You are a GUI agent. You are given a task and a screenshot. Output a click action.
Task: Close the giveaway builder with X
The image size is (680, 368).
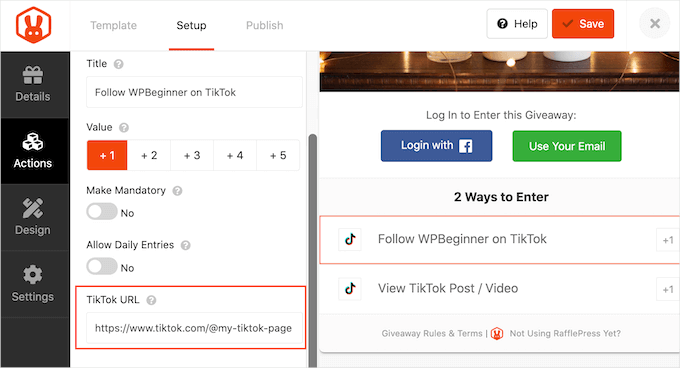(655, 23)
